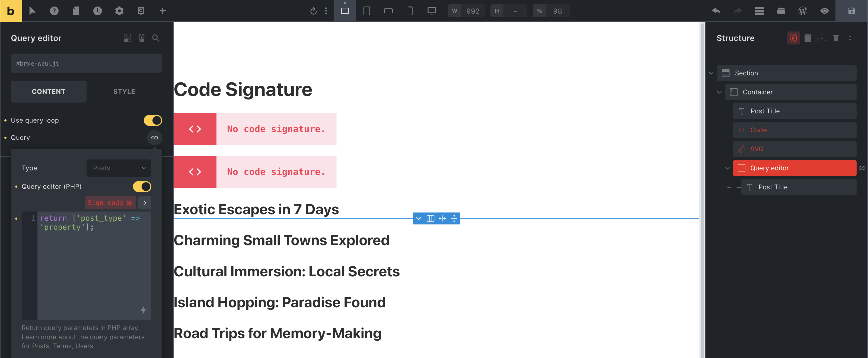This screenshot has height=358, width=868.
Task: Collapse the Query editor node chevron
Action: click(727, 168)
